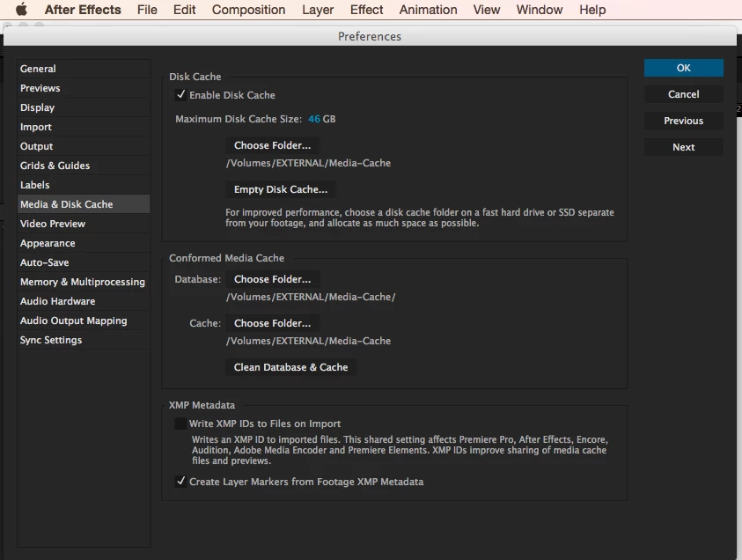Click the Cancel button

coord(683,94)
